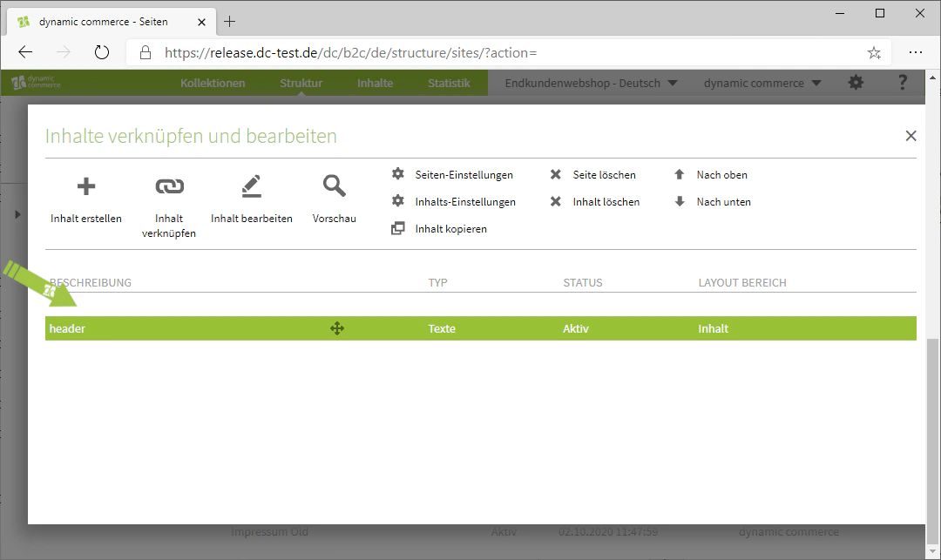Click the LAYOUT BEREICH column header

click(x=742, y=283)
